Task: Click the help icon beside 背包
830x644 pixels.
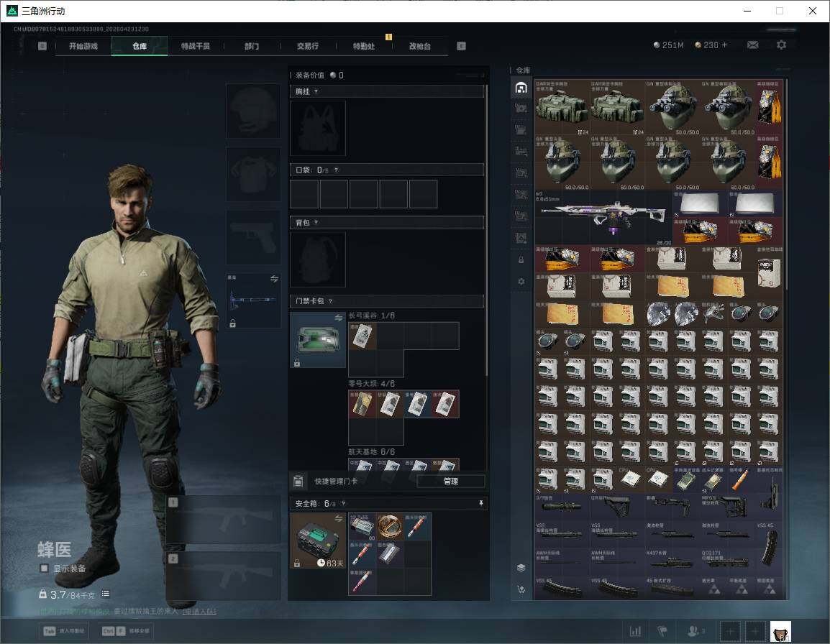Action: point(316,223)
